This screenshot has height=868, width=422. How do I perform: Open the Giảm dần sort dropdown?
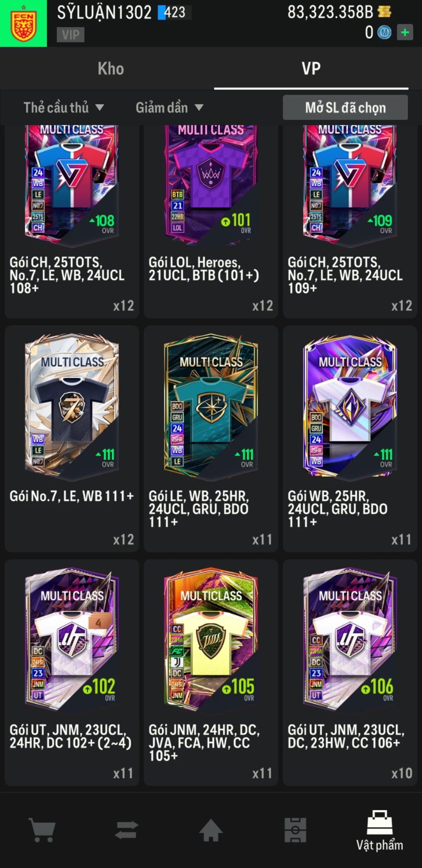(x=169, y=108)
